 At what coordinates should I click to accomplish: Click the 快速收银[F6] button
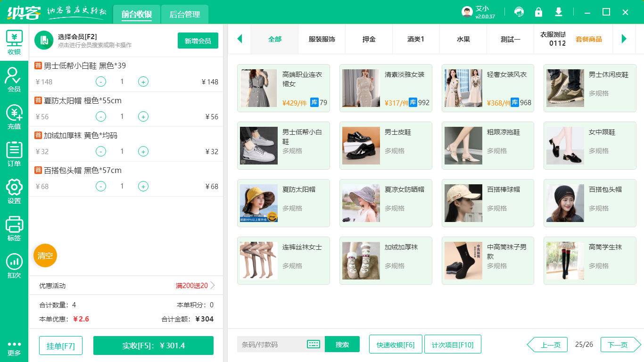396,344
